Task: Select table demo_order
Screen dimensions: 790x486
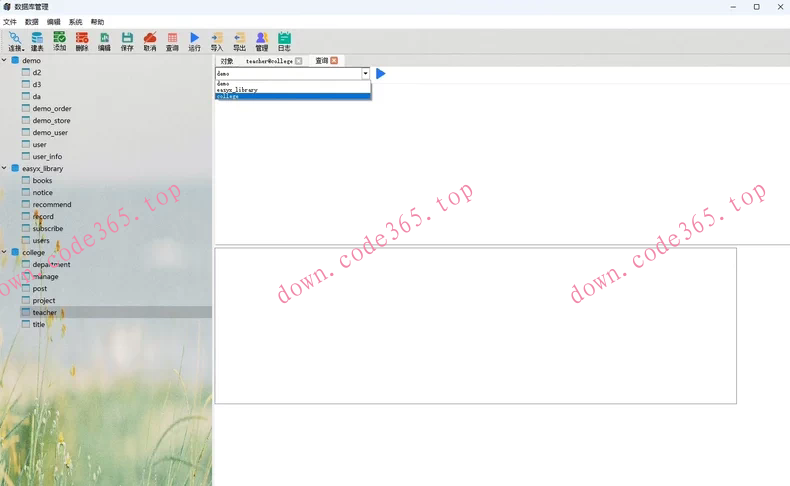Action: tap(52, 109)
